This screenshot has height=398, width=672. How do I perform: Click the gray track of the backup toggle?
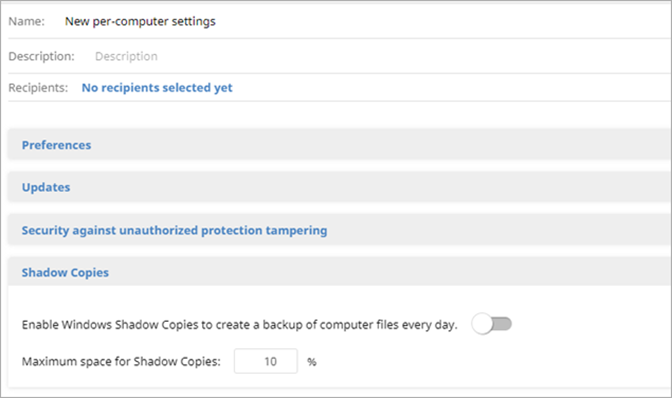coord(502,324)
